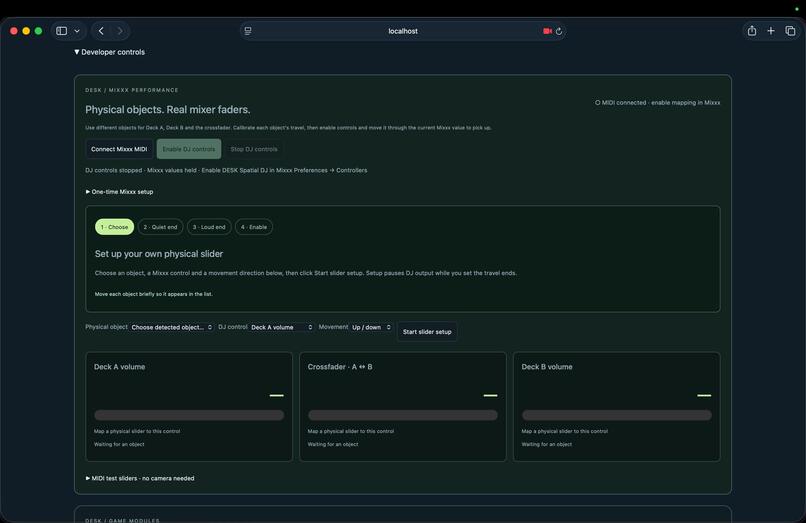
Task: Open the Share menu
Action: click(x=752, y=31)
